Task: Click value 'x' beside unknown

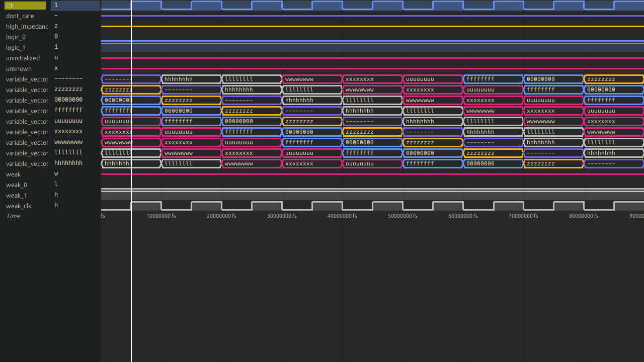Action: [56, 68]
